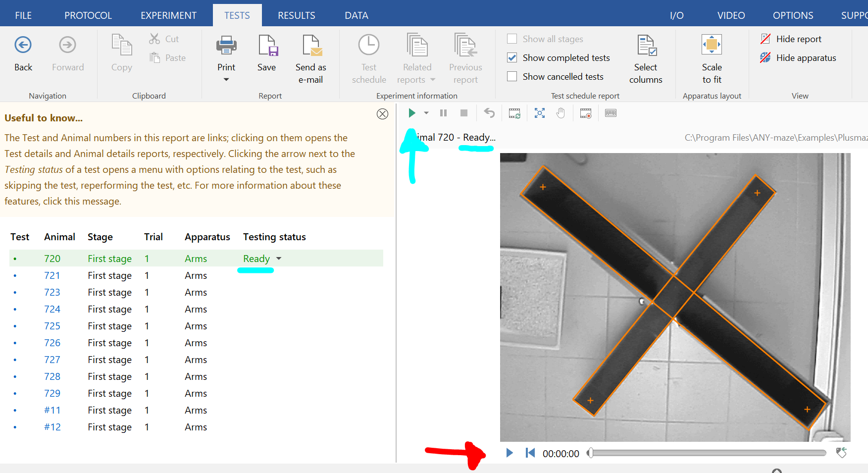Close the Useful to know message
Image resolution: width=868 pixels, height=473 pixels.
382,114
